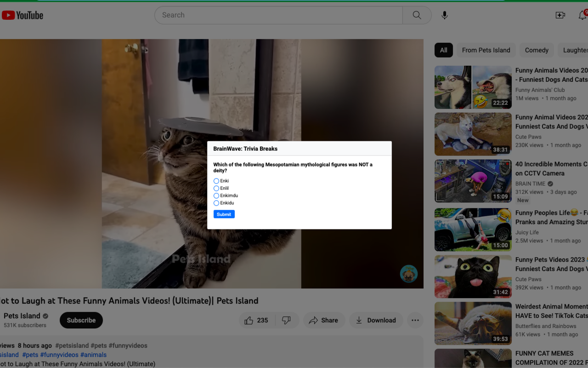588x368 pixels.
Task: Open the notifications bell
Action: pyautogui.click(x=582, y=15)
